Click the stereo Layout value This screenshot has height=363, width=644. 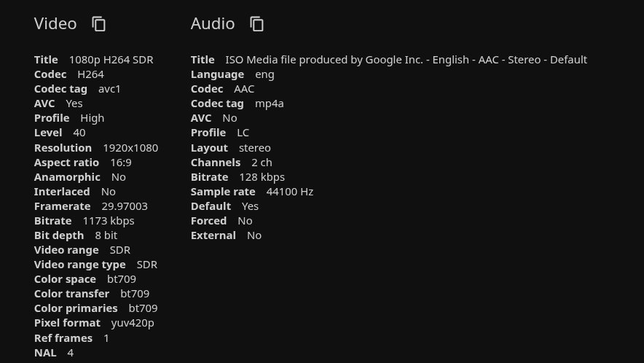(255, 148)
